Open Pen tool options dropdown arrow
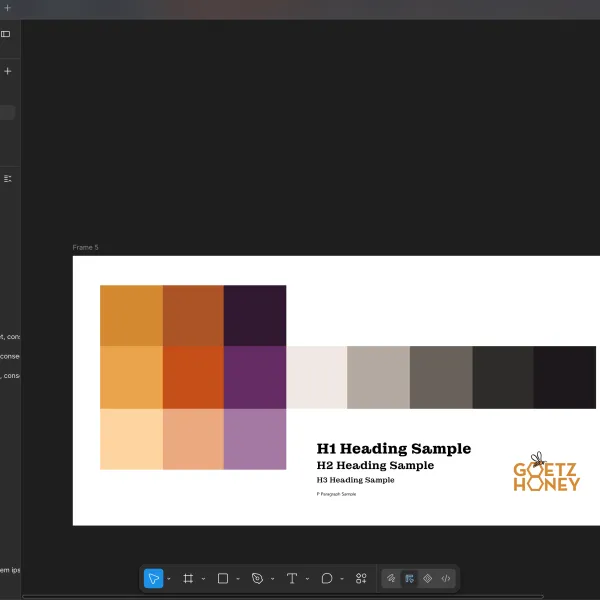The height and width of the screenshot is (600, 600). [272, 579]
